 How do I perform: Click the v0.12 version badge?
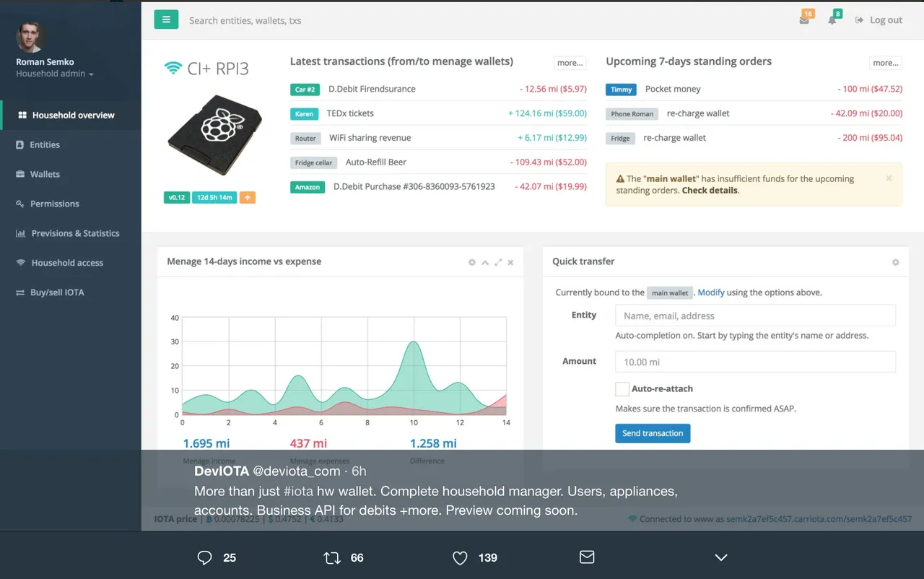177,197
